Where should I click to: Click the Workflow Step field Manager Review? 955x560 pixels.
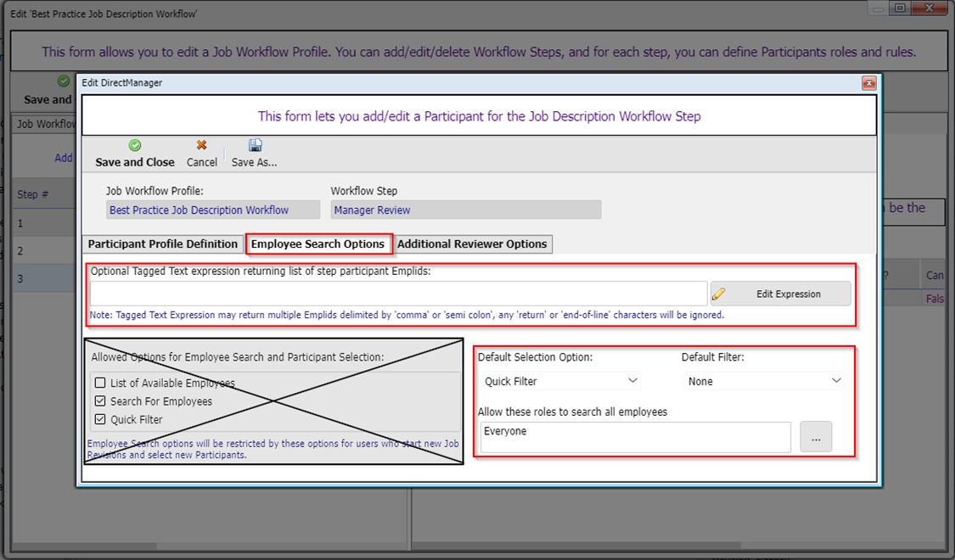pyautogui.click(x=465, y=210)
